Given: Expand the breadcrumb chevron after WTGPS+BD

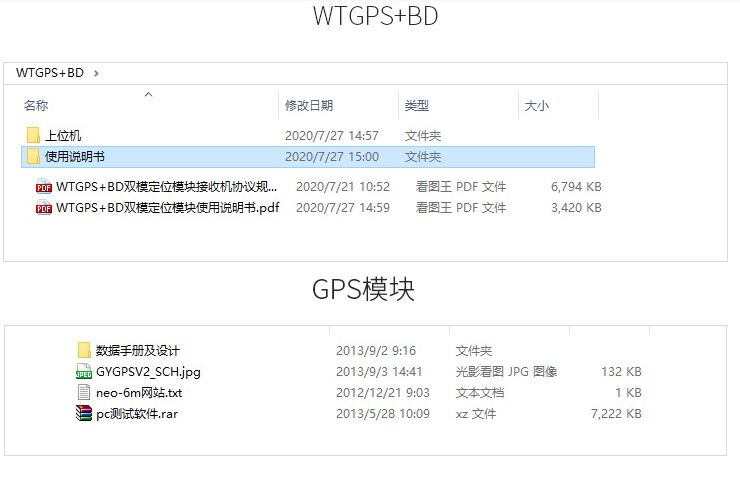Looking at the screenshot, I should (96, 73).
